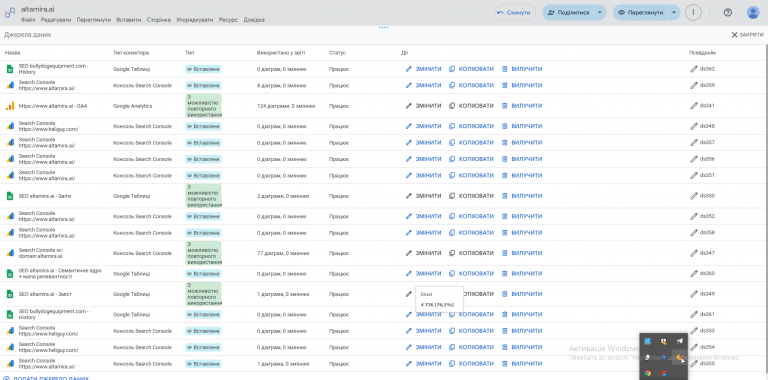
Task: Click ЗМІНИТИ for the GA4 data source
Action: pyautogui.click(x=423, y=106)
